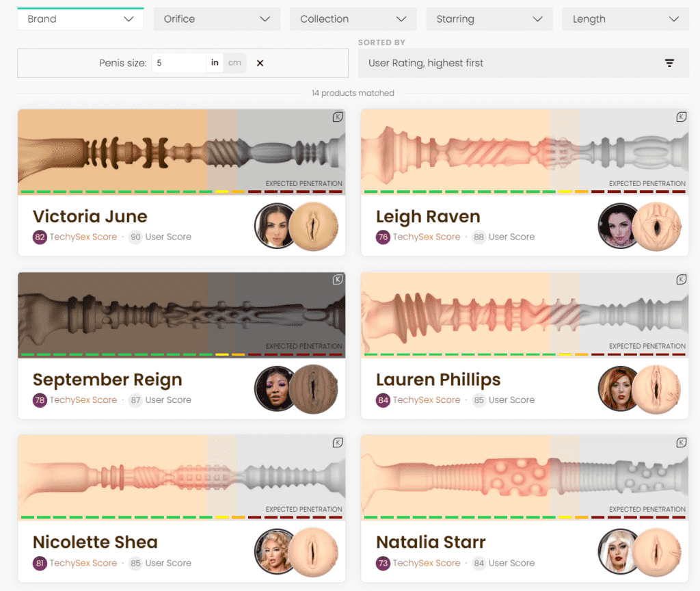Open the Lauren Phillips product title
Image resolution: width=700 pixels, height=591 pixels.
coord(438,380)
